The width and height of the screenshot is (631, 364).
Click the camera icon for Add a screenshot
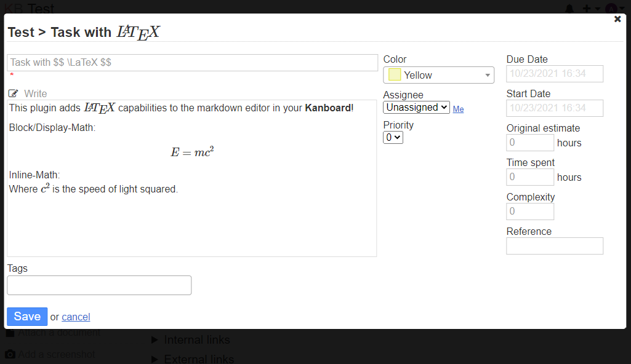pos(10,354)
